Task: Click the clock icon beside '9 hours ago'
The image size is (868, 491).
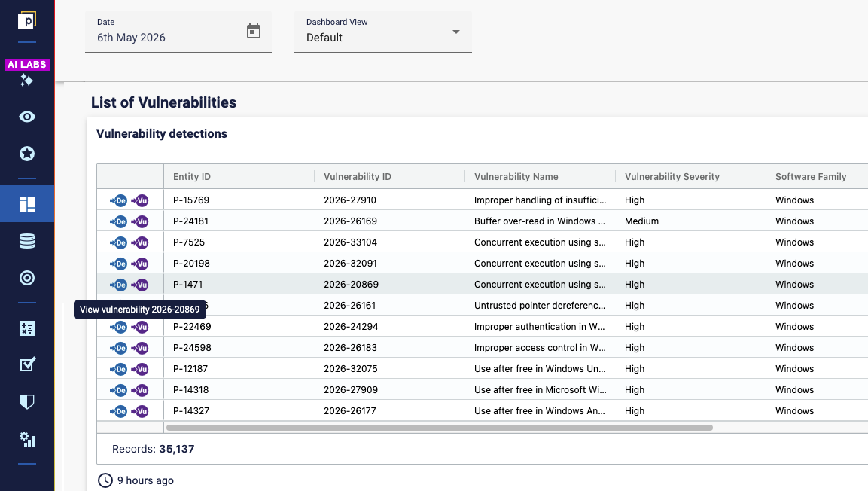Action: point(105,480)
